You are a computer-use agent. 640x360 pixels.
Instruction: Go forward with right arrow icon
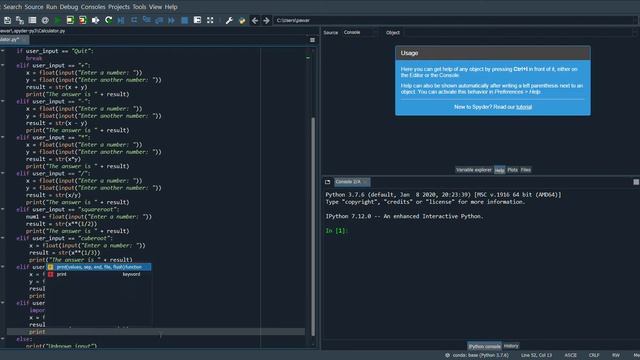click(266, 20)
